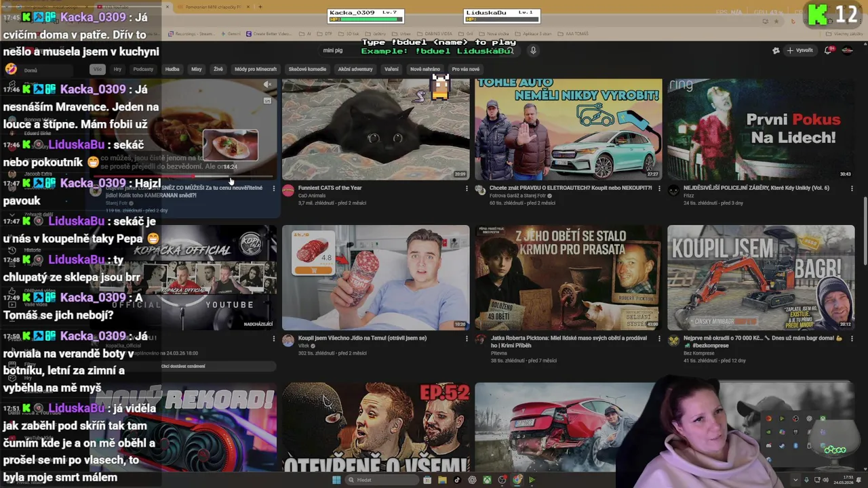The image size is (868, 488).
Task: Open the Frizz channel avatar
Action: coord(673,190)
